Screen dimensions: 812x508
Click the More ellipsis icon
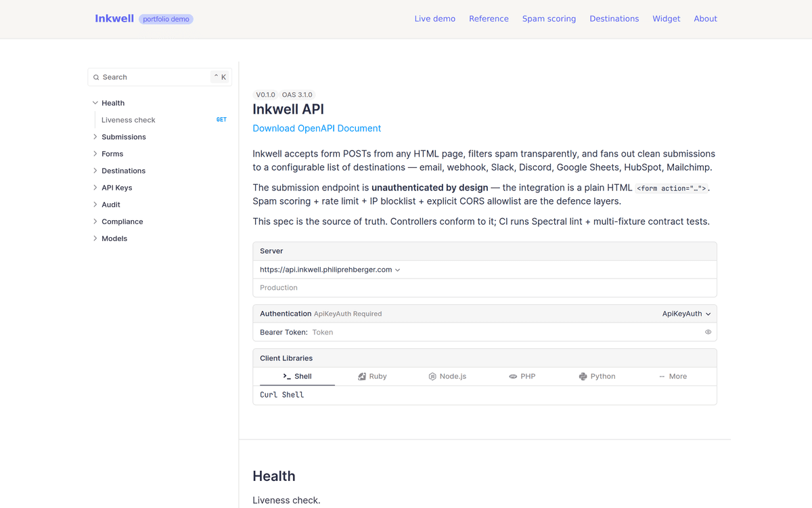[662, 377]
